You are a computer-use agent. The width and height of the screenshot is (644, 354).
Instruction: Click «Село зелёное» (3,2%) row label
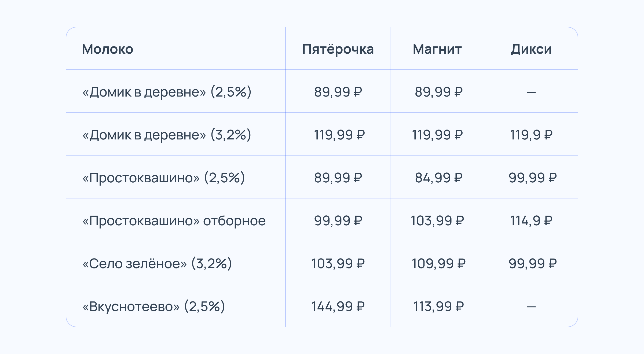[x=157, y=263]
